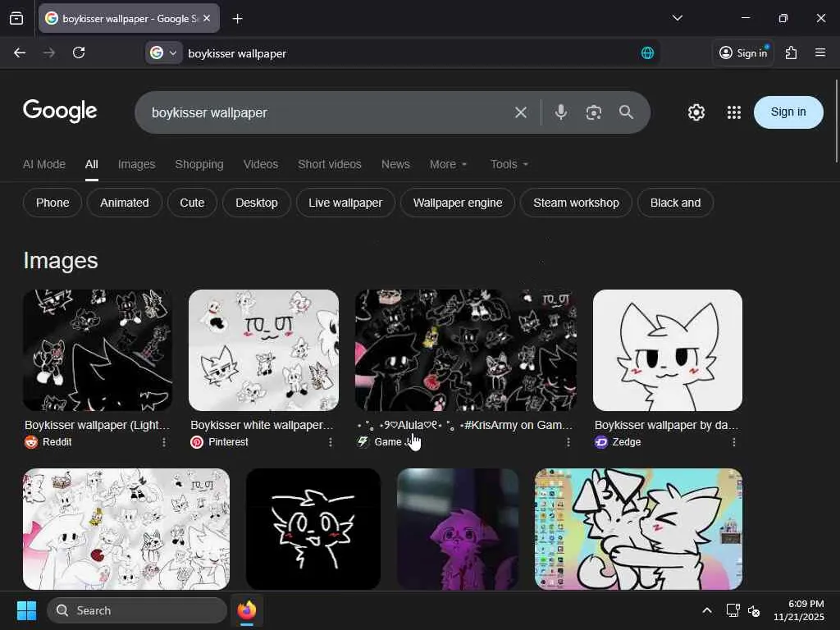Clear the Google search box text
The height and width of the screenshot is (630, 840).
click(521, 112)
